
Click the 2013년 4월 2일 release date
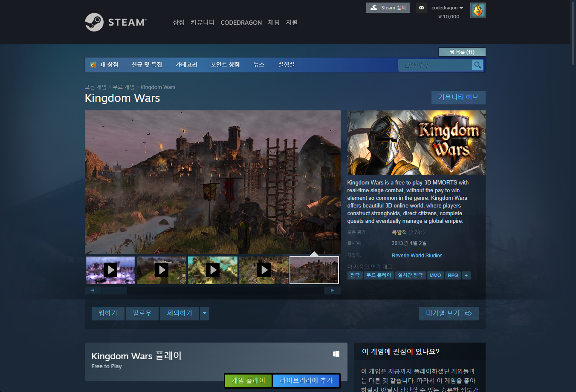tap(409, 243)
